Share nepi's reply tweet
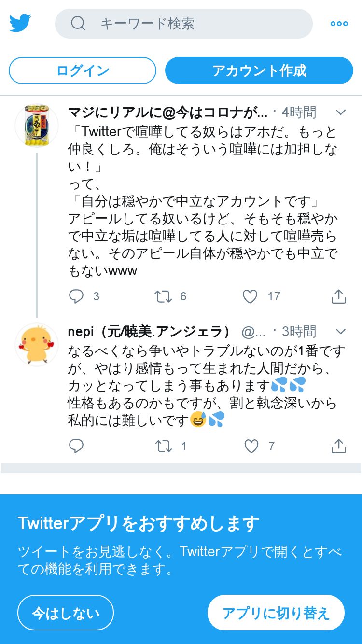This screenshot has width=362, height=644. (339, 446)
